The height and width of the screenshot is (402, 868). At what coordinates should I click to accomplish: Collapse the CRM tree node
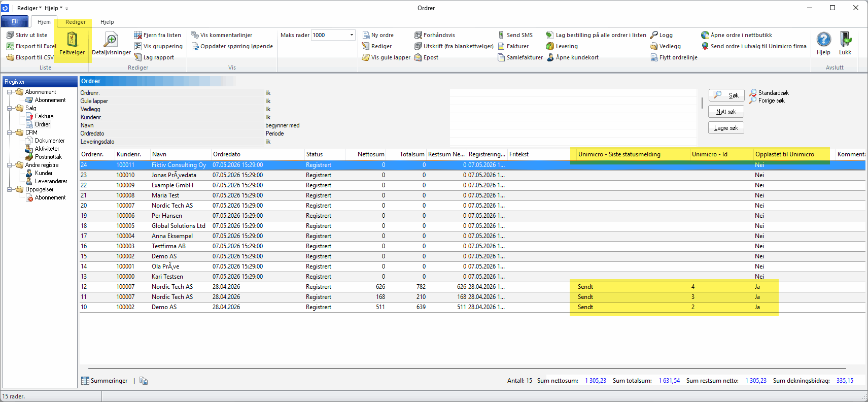(10, 132)
